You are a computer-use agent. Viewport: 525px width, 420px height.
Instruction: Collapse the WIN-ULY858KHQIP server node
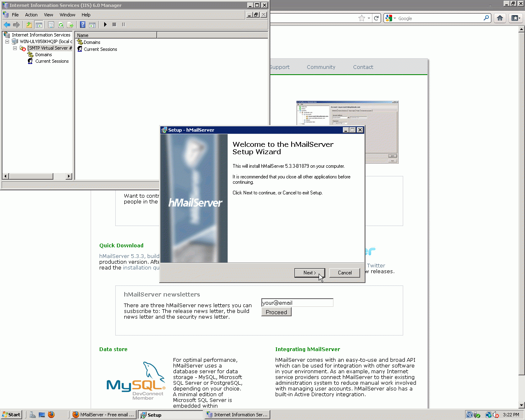(x=7, y=41)
